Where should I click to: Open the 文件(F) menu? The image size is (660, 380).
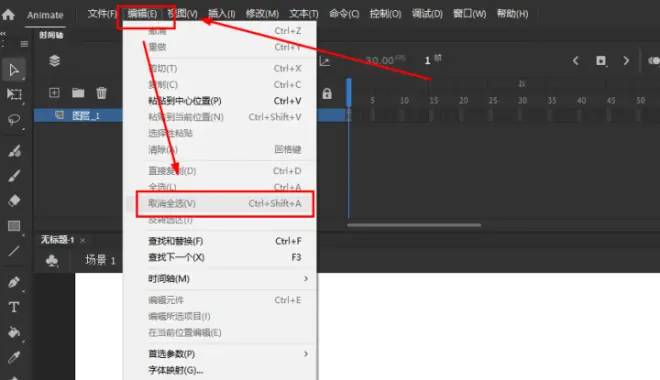pos(101,14)
